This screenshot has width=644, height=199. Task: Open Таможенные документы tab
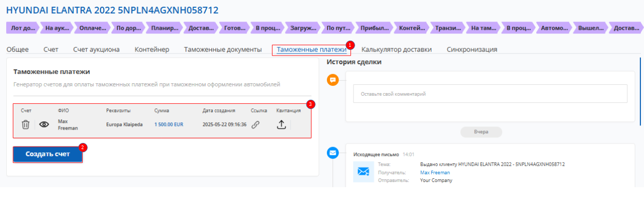click(223, 49)
